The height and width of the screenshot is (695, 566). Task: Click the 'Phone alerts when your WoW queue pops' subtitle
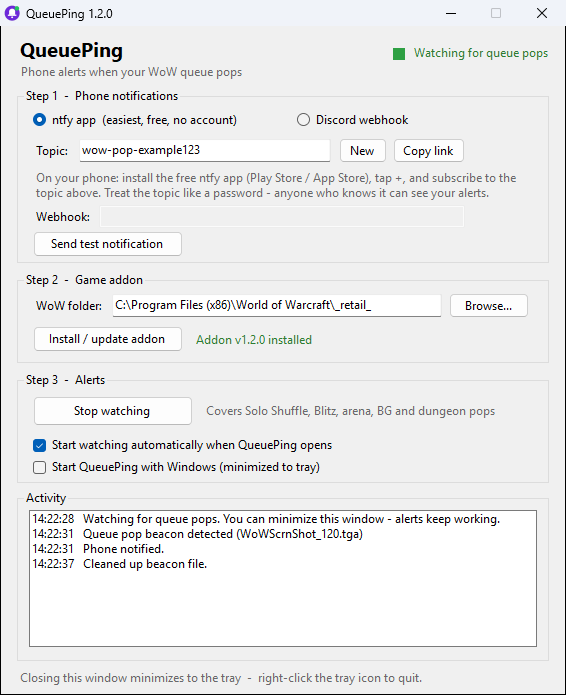pyautogui.click(x=132, y=72)
